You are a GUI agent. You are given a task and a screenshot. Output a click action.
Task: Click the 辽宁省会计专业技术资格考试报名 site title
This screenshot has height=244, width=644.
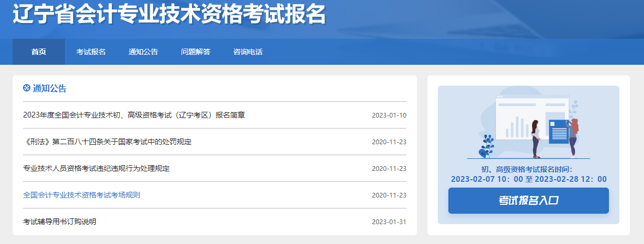(169, 15)
